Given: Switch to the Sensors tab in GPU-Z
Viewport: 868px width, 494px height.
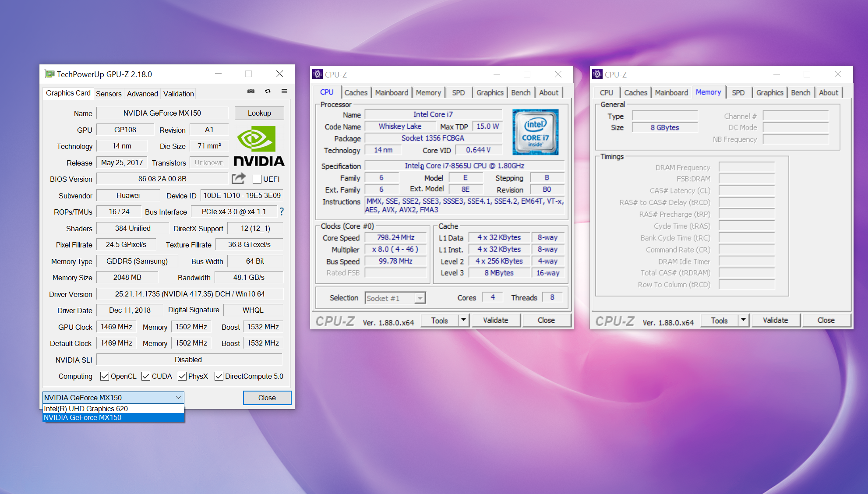Looking at the screenshot, I should (x=109, y=94).
